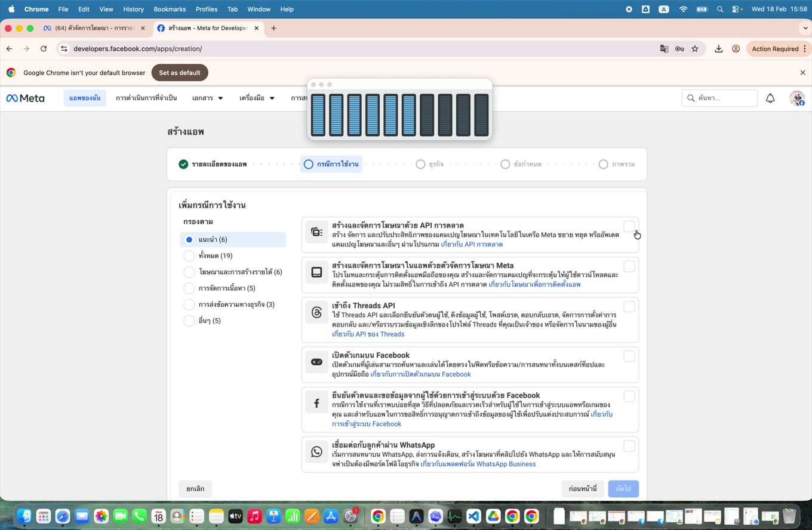812x530 pixels.
Task: Dismiss the default browser infobar
Action: tap(802, 73)
